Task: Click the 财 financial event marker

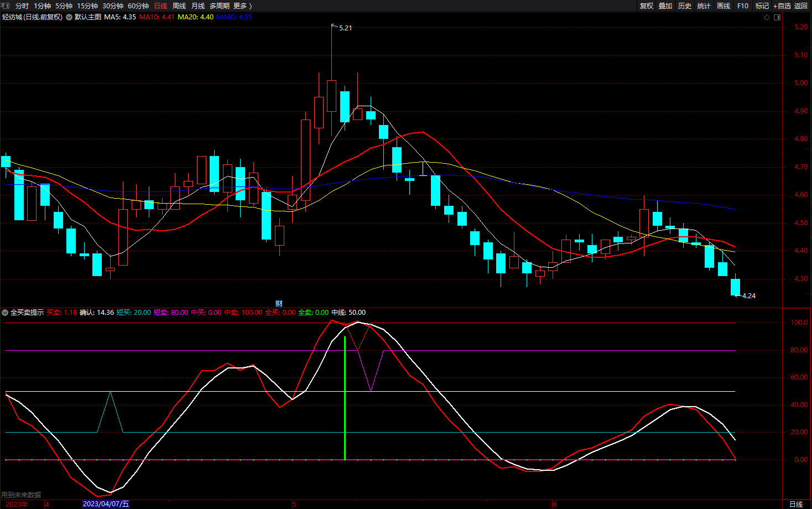Action: (279, 303)
